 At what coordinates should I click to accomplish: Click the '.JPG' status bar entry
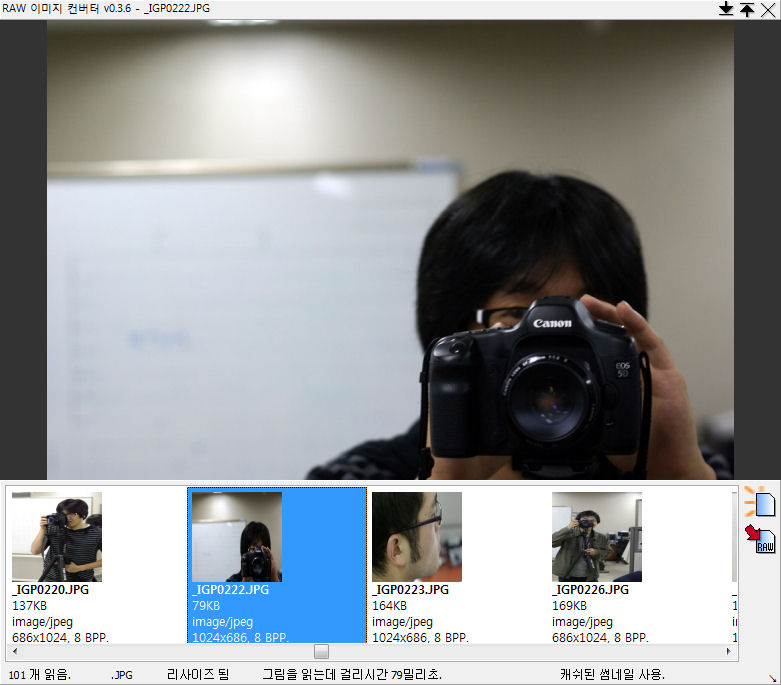point(122,675)
